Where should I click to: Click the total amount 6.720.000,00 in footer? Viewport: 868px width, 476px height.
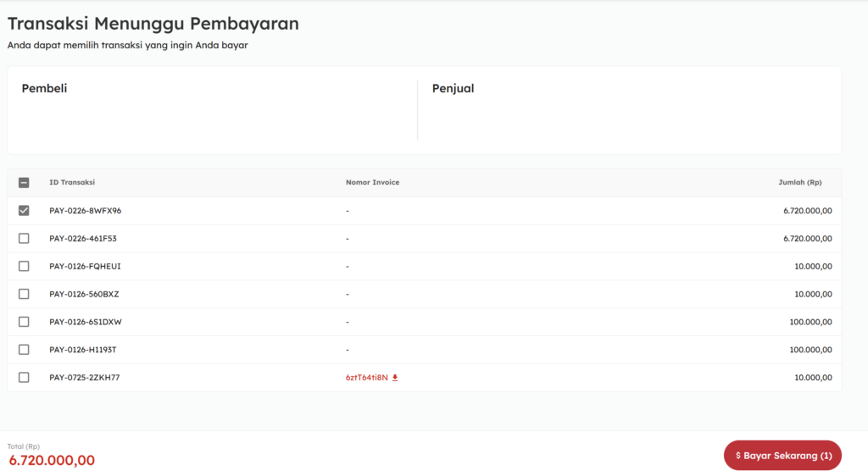point(52,461)
